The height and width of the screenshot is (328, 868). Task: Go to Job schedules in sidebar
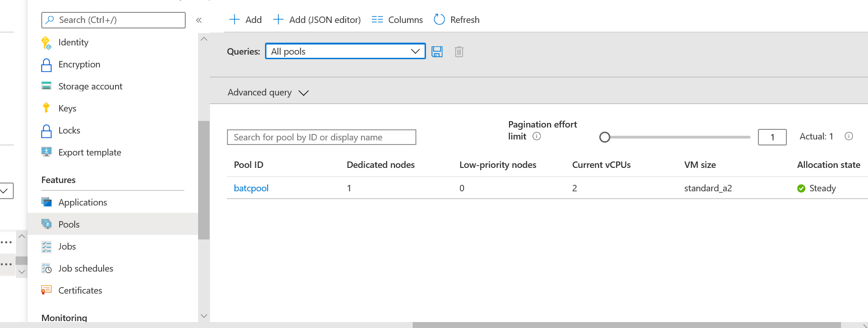pyautogui.click(x=85, y=268)
